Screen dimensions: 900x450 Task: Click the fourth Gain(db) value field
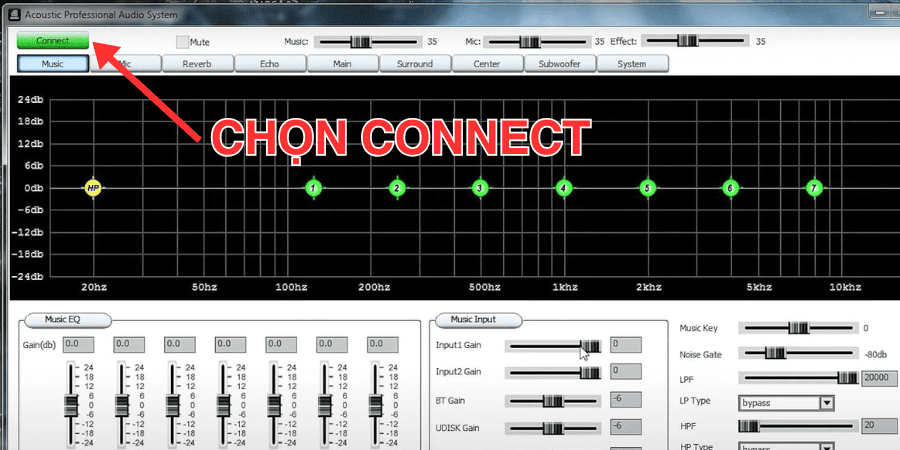point(230,344)
